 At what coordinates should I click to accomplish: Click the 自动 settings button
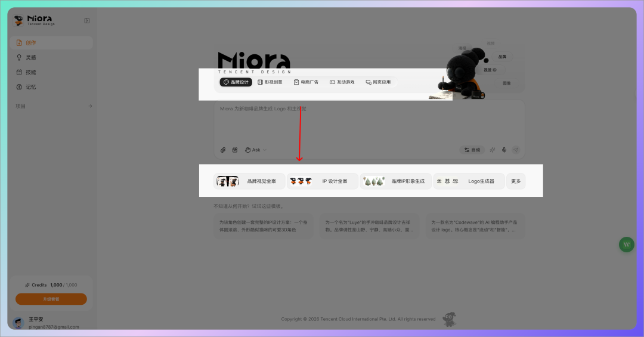[x=472, y=150]
